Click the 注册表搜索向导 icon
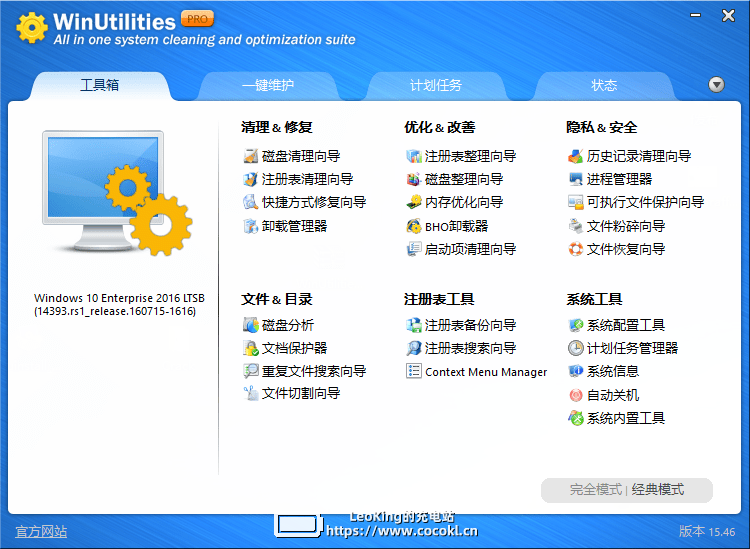 click(x=414, y=348)
